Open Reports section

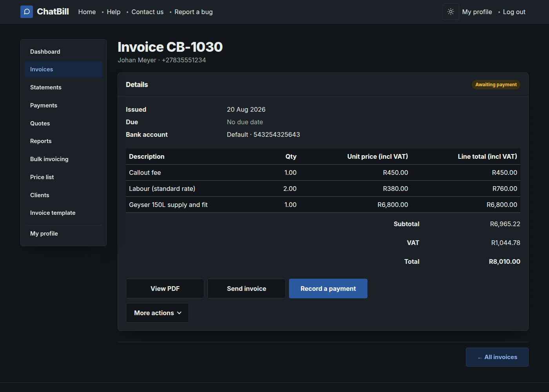[64, 141]
